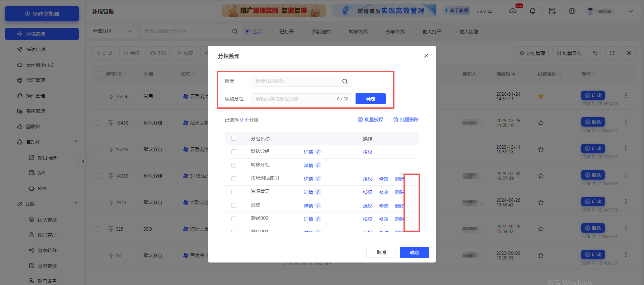Open the account dropdown arrow in header
This screenshot has height=285, width=644.
(631, 11)
